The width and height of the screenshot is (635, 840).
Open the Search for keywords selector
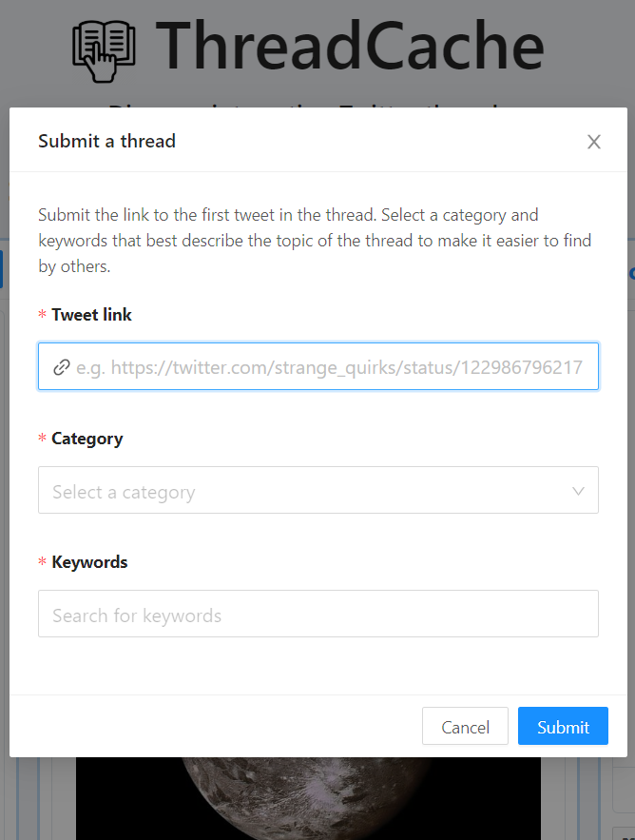tap(318, 614)
